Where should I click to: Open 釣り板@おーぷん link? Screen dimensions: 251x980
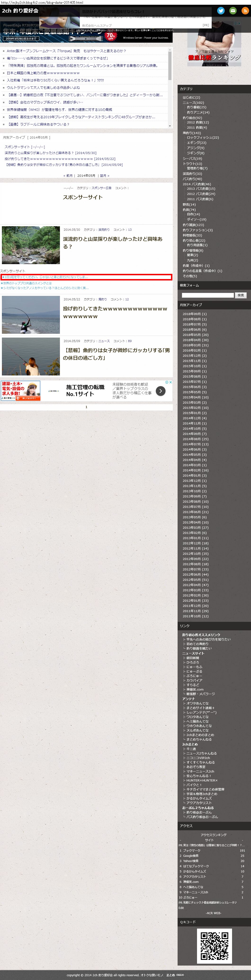(x=199, y=812)
